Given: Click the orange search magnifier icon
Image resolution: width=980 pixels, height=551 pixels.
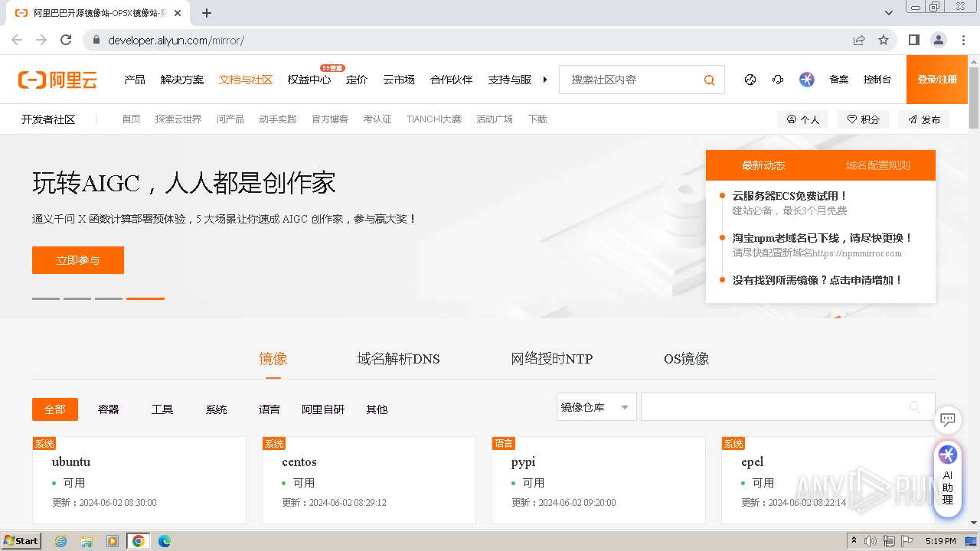Looking at the screenshot, I should 709,80.
